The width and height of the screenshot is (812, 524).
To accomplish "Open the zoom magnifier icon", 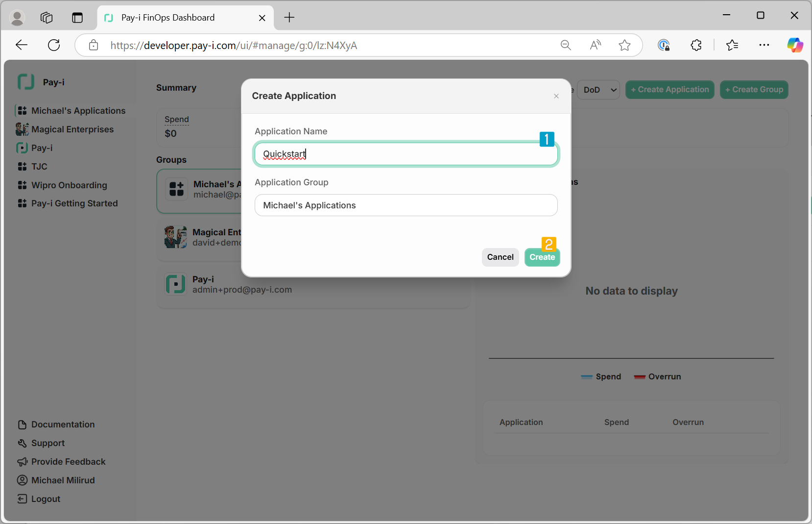I will 566,46.
